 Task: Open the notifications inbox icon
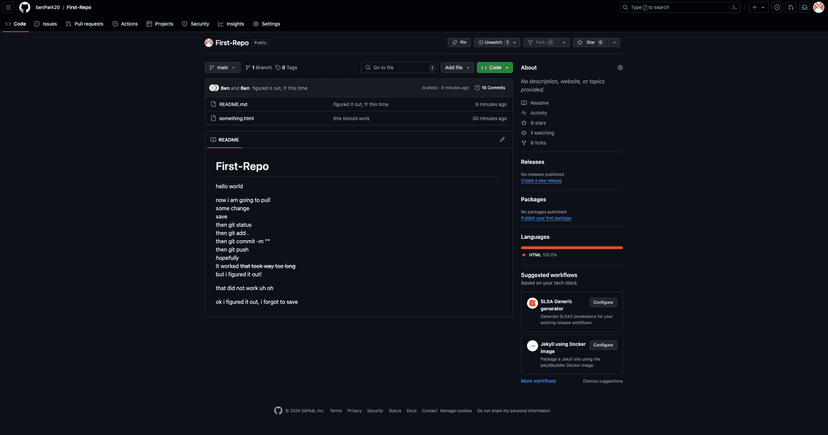click(x=804, y=7)
